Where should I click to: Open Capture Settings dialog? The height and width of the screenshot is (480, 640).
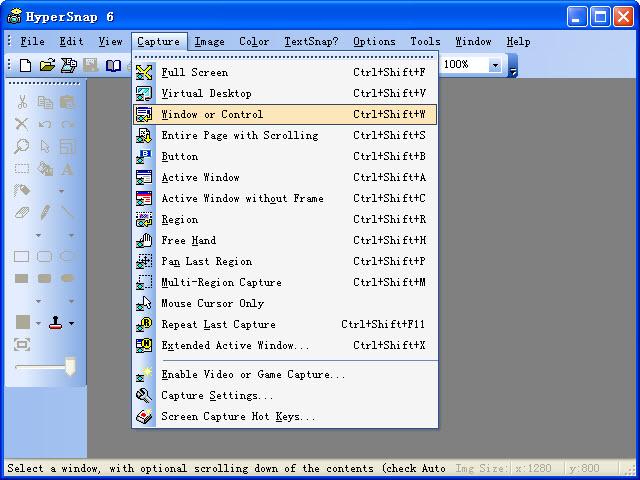(285, 396)
